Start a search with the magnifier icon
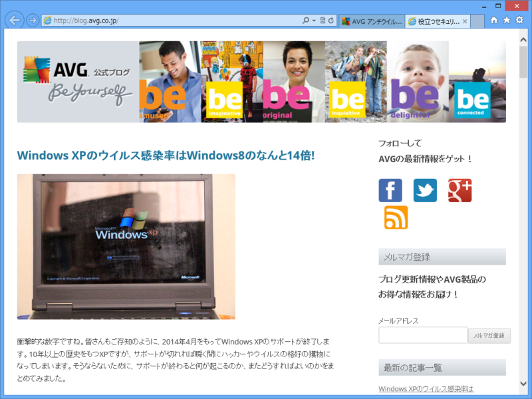532x399 pixels. 306,21
